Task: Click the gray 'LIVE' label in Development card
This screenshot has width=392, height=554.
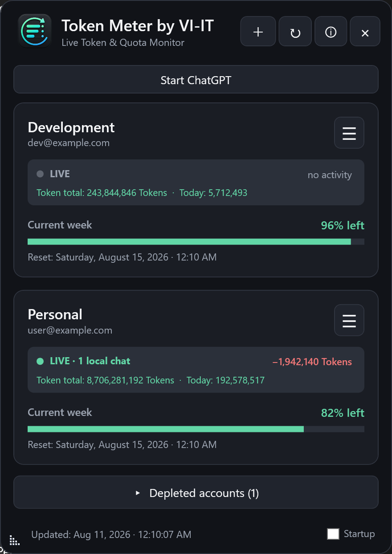Action: point(60,174)
